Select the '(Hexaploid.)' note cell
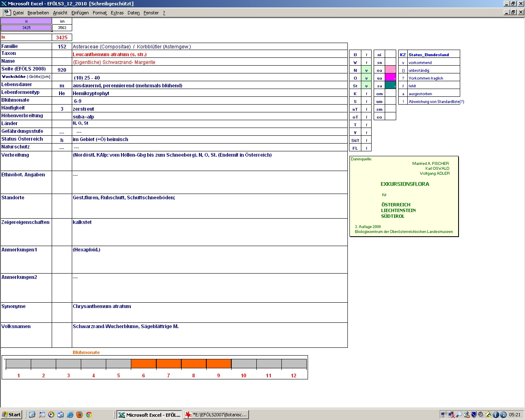 point(210,260)
